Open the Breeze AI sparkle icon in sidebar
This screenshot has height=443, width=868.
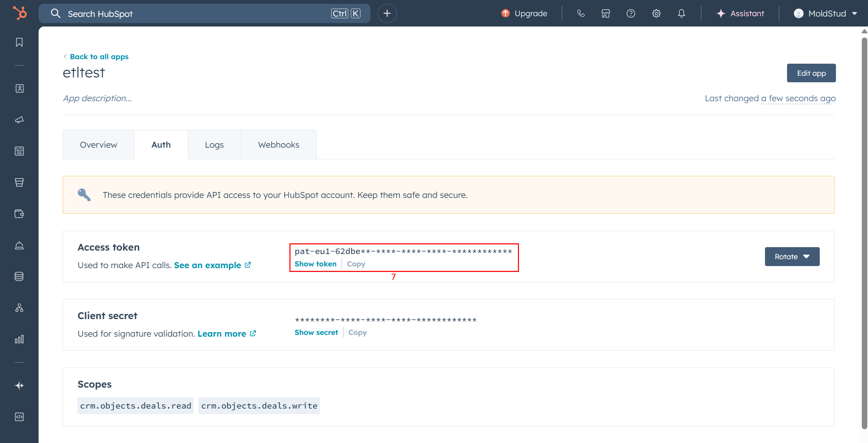click(19, 386)
